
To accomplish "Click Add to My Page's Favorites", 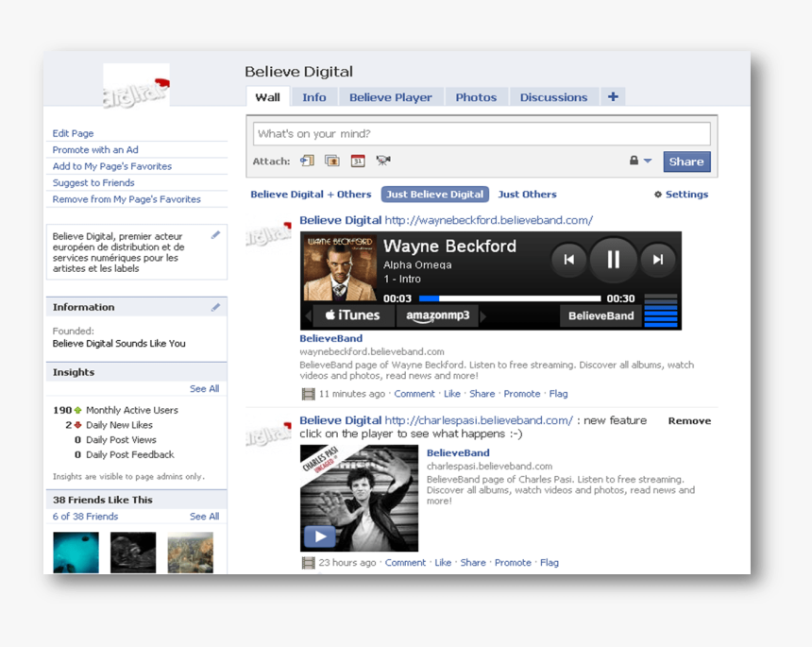I will (x=111, y=166).
